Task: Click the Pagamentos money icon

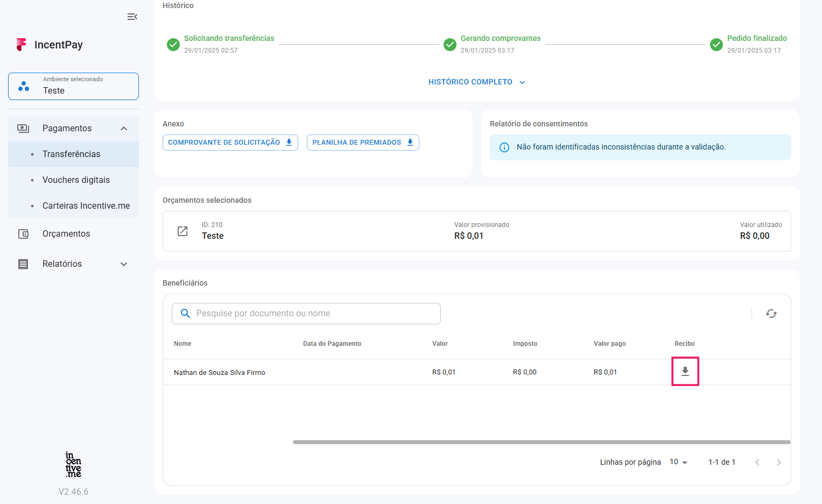Action: (23, 128)
